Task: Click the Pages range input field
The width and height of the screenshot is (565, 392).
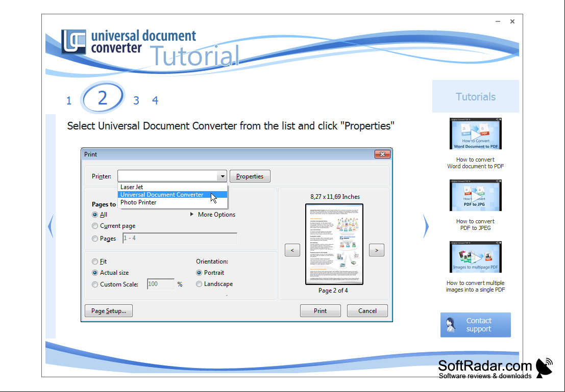Action: click(180, 238)
